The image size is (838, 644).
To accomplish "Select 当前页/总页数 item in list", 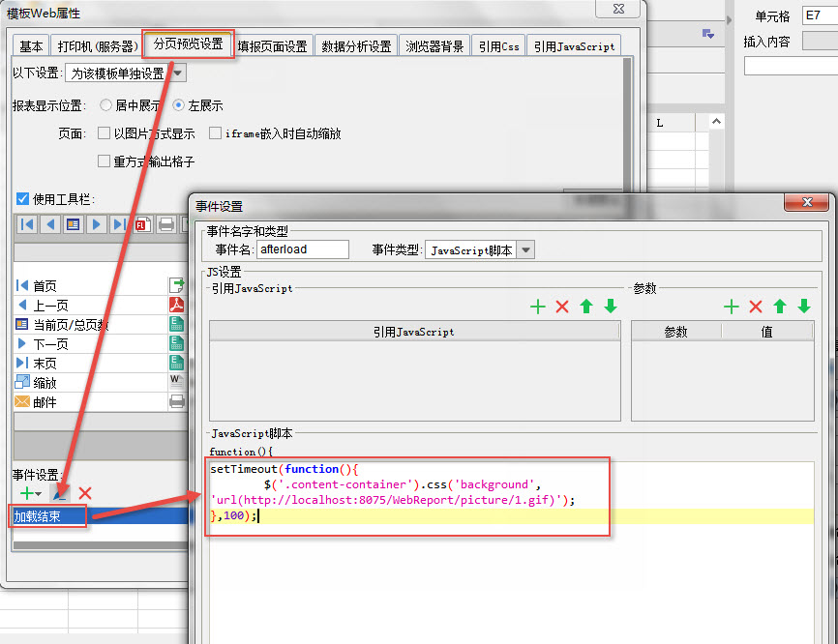I will (x=91, y=324).
